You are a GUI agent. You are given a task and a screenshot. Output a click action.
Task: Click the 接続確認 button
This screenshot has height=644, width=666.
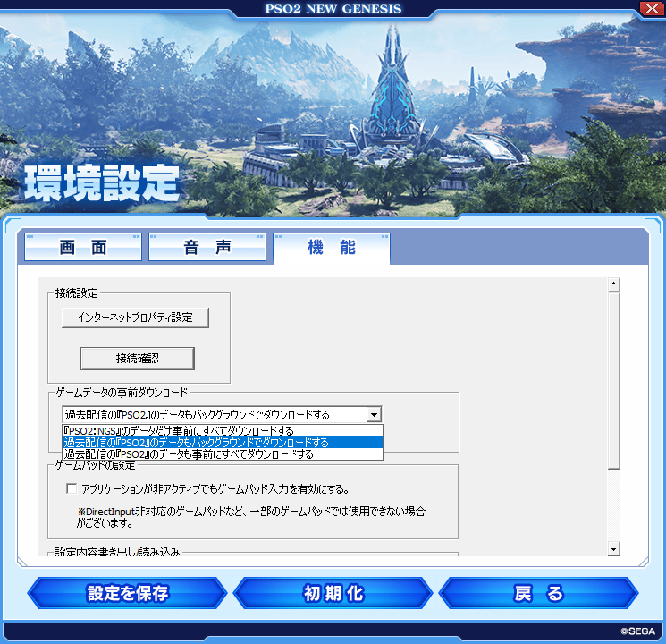(x=137, y=359)
